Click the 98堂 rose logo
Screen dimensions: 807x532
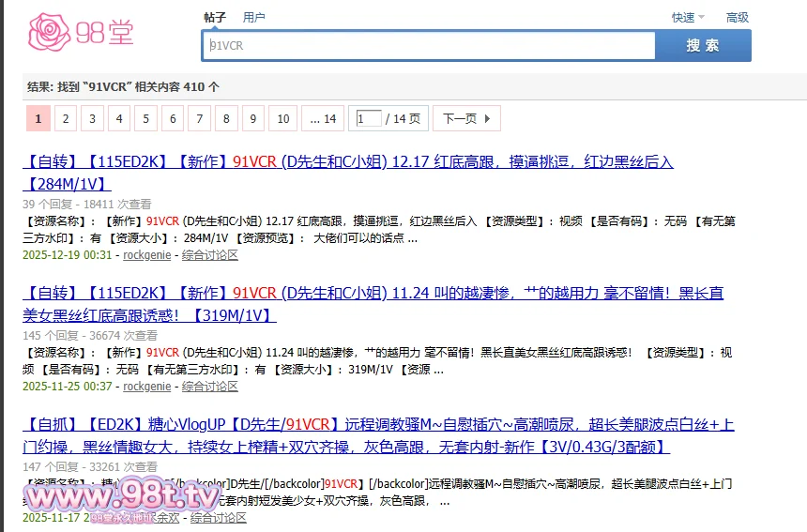81,33
